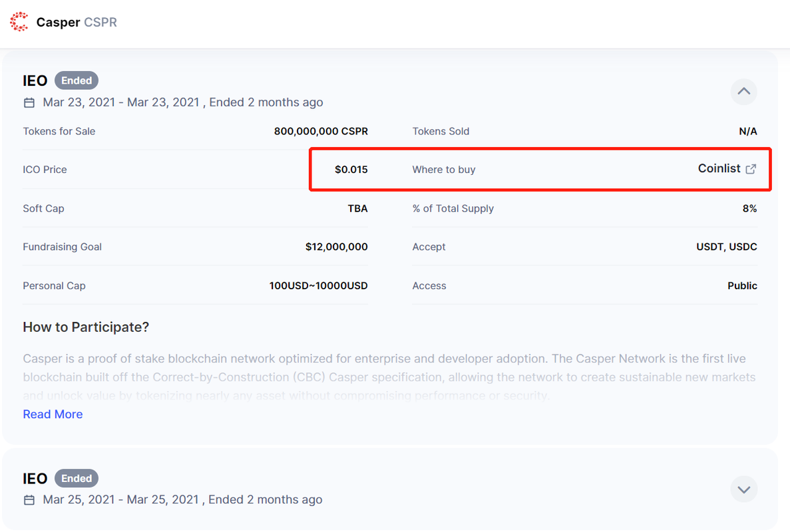Click the Casper description paragraph

[x=389, y=377]
